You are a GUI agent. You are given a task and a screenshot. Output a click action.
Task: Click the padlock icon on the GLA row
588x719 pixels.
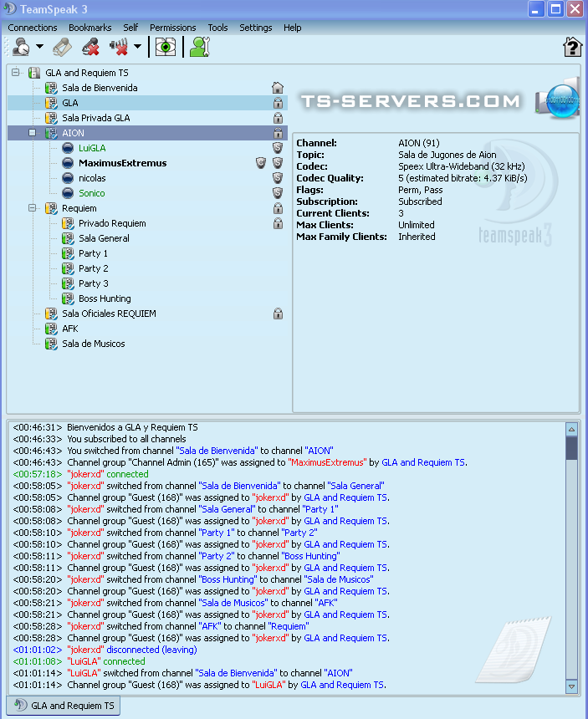[x=278, y=103]
